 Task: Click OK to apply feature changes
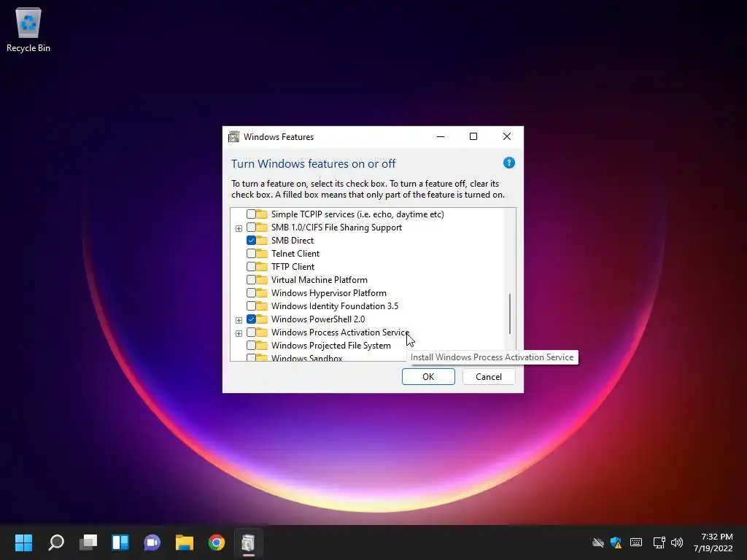[428, 377]
